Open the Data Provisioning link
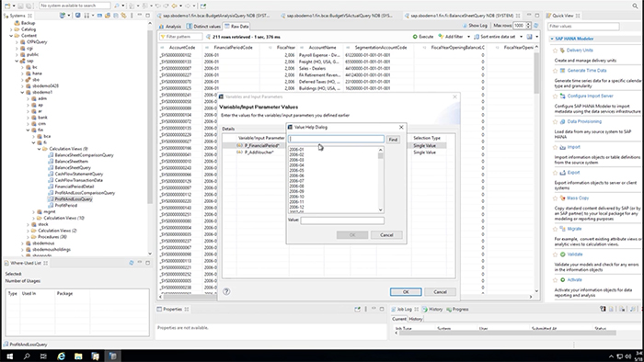The height and width of the screenshot is (362, 644). [x=584, y=121]
